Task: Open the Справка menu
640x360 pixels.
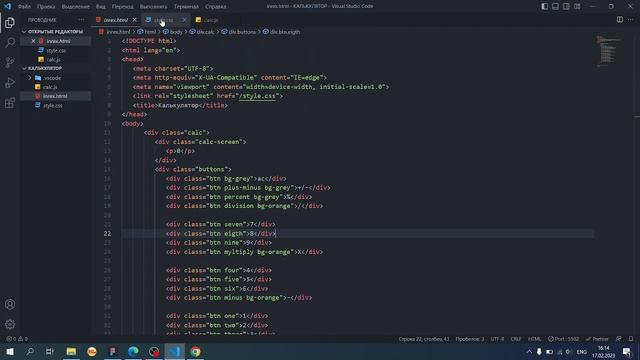Action: click(x=216, y=7)
